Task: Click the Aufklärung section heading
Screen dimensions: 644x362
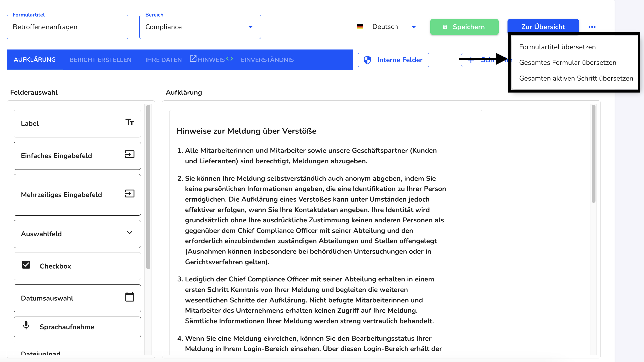Action: [184, 93]
